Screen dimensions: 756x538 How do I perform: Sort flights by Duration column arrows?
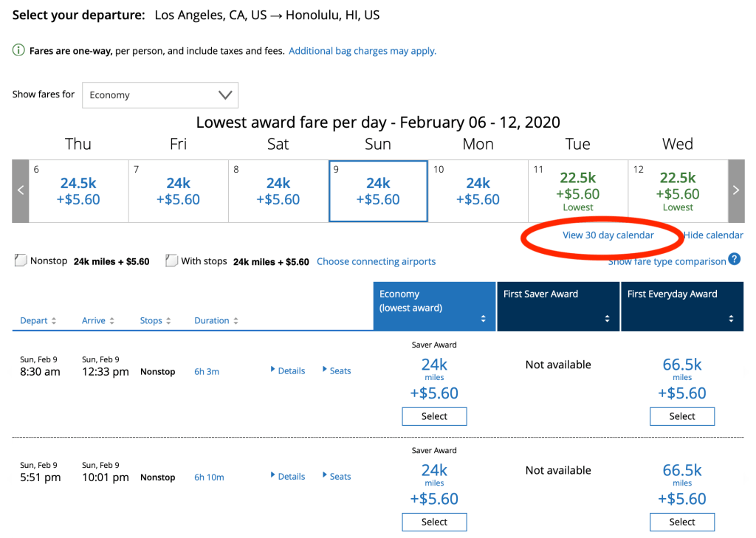236,321
